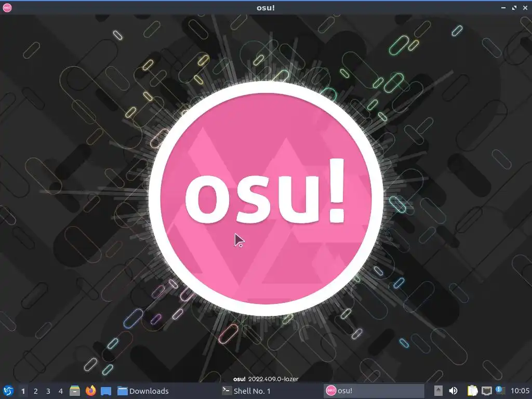Maximize the osu! window
Image resolution: width=532 pixels, height=399 pixels.
point(514,7)
